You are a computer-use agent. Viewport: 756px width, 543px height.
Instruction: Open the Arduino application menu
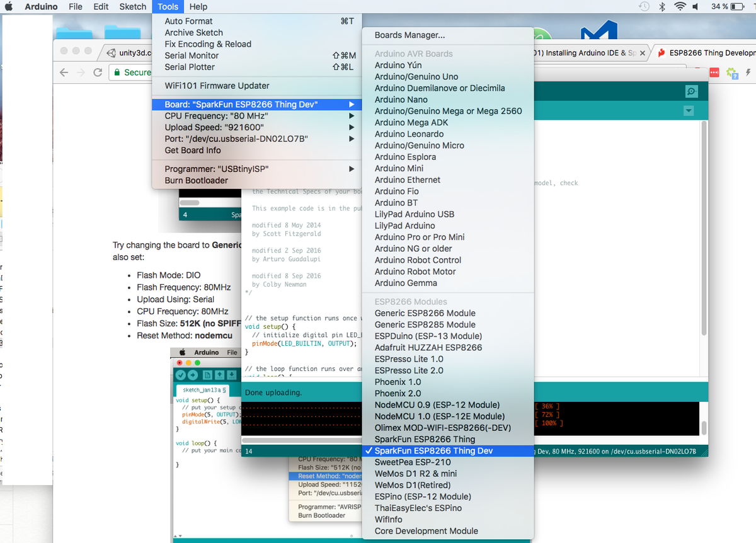click(41, 7)
